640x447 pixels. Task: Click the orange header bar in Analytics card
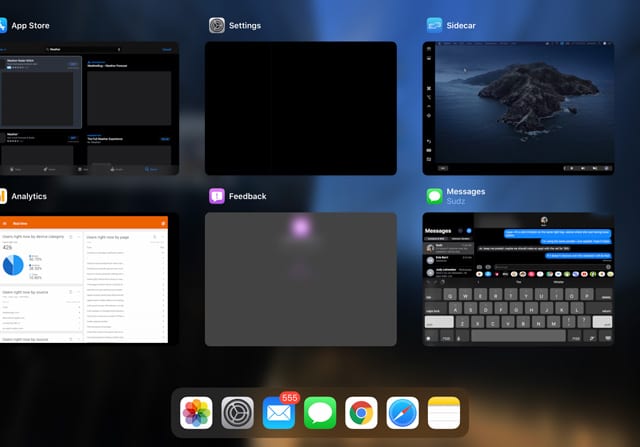[84, 223]
